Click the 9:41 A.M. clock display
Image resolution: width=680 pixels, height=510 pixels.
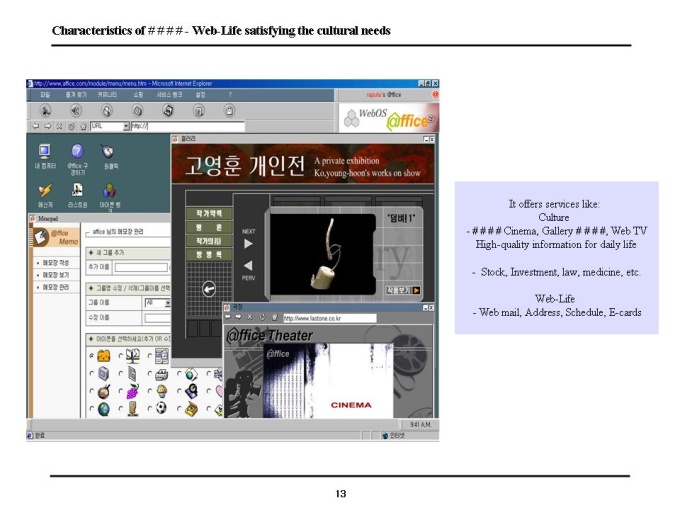point(420,425)
